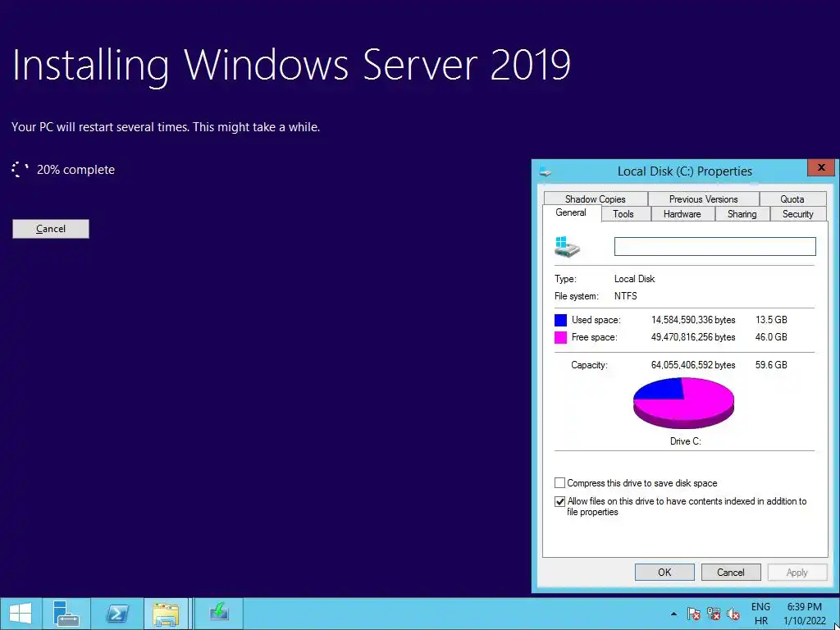Switch to the Windows Setup taskbar icon
The height and width of the screenshot is (630, 840).
pos(219,614)
